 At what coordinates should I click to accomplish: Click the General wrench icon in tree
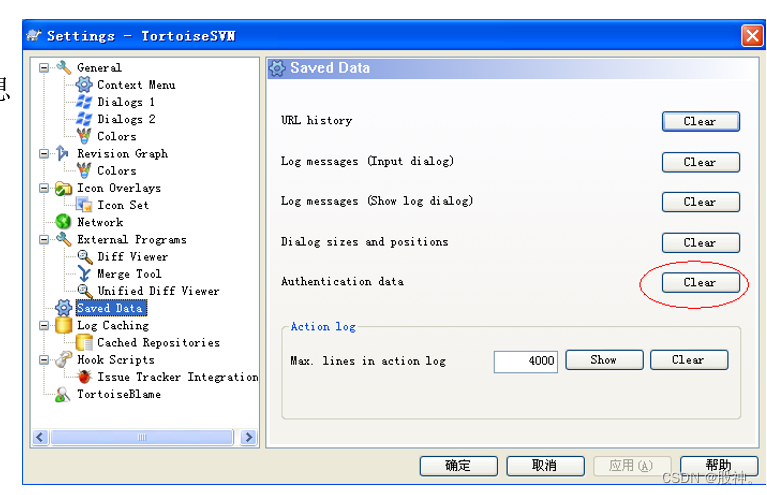tap(64, 67)
